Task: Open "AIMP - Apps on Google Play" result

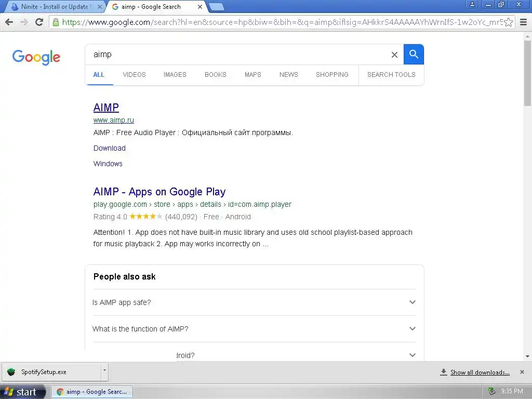Action: (x=159, y=192)
